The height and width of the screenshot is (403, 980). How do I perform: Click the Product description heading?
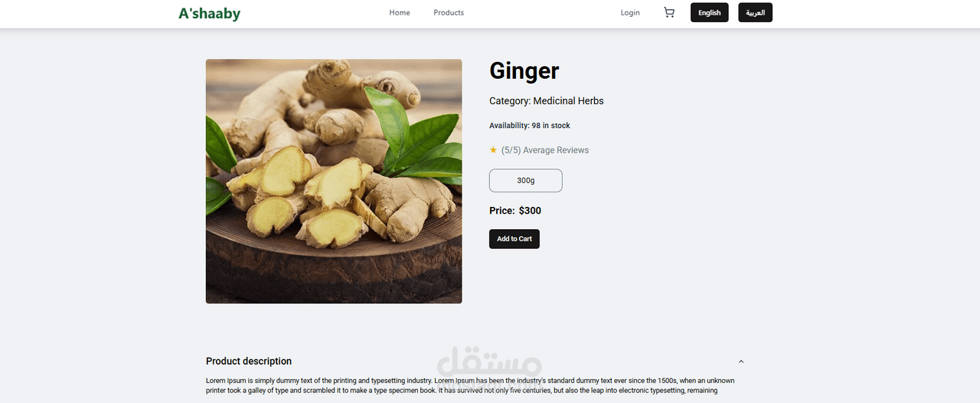pos(249,362)
